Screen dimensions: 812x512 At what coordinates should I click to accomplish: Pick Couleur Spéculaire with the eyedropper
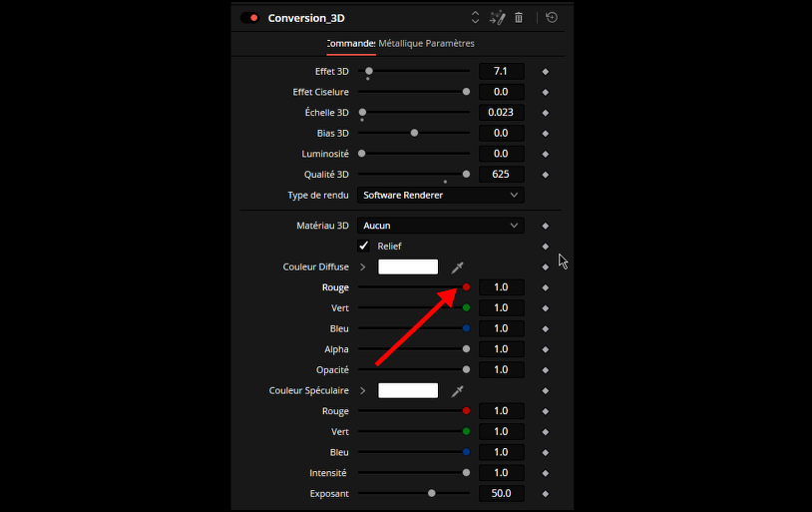pos(458,391)
